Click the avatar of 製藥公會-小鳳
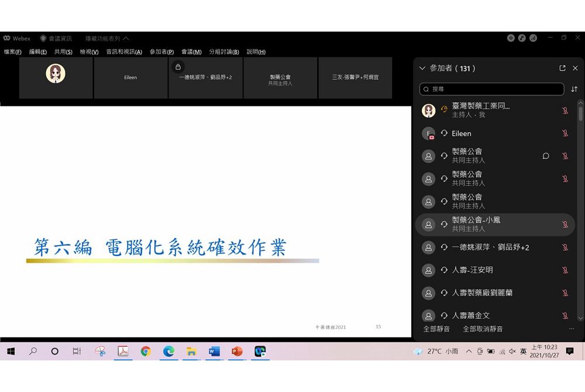The image size is (585, 392). tap(428, 225)
